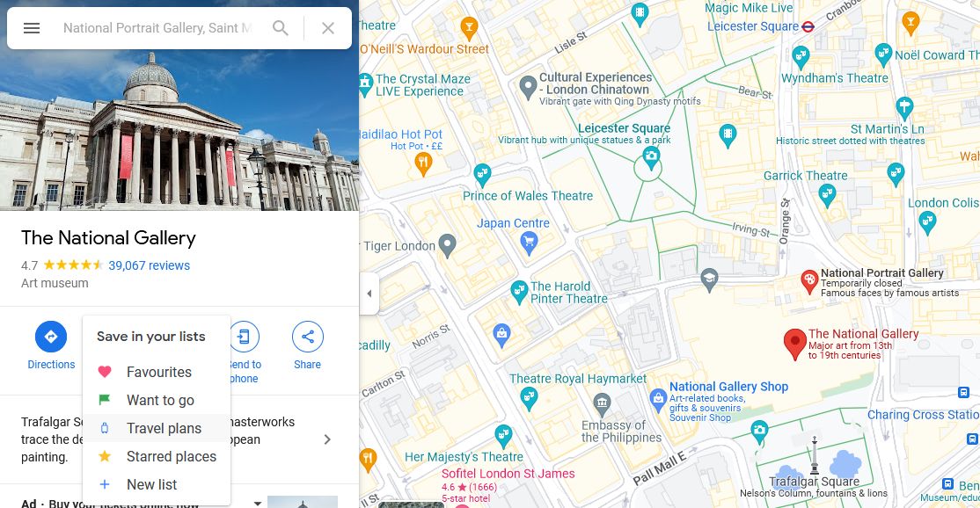Click The National Gallery red map pin
980x508 pixels.
point(795,344)
